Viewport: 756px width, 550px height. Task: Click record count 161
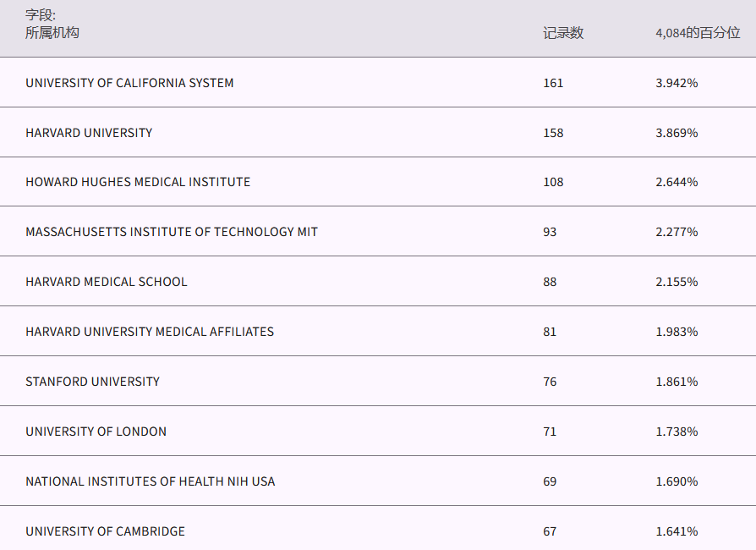[553, 83]
